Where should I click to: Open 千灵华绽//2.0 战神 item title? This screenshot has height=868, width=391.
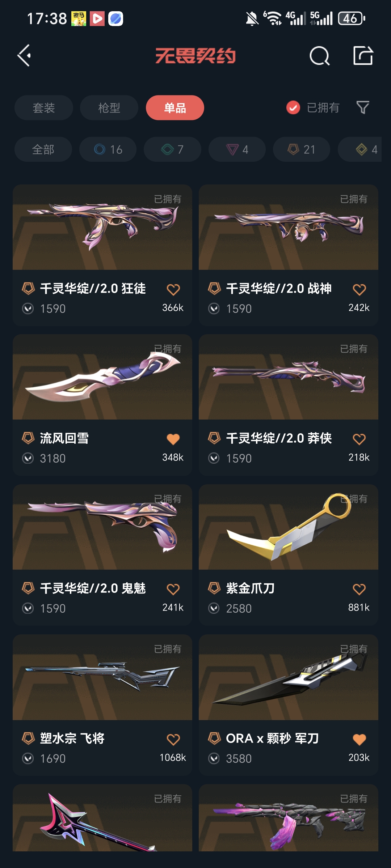point(279,288)
